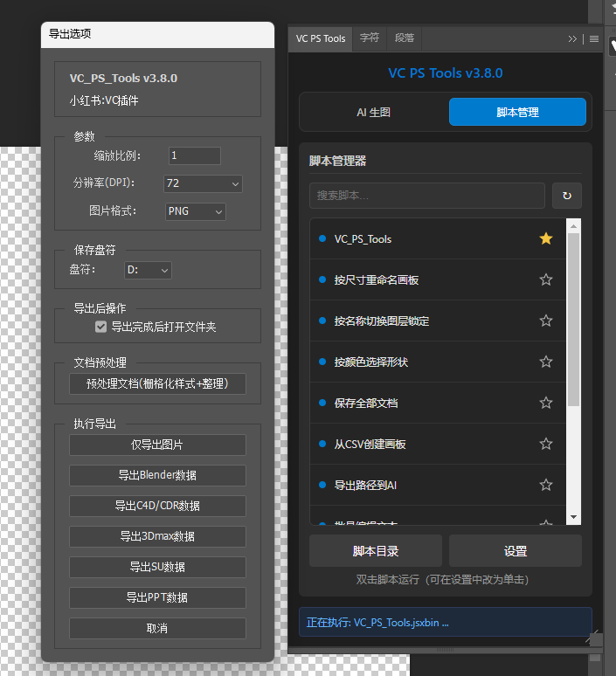Select the 按颜色选择形状 script row

(438, 362)
